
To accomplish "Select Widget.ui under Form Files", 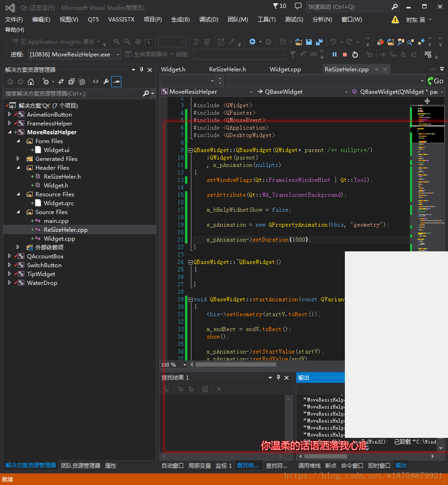I will coord(56,150).
